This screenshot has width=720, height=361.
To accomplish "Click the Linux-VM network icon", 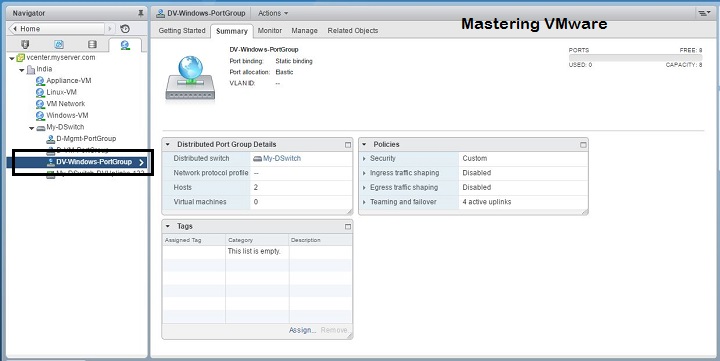I will coord(40,92).
